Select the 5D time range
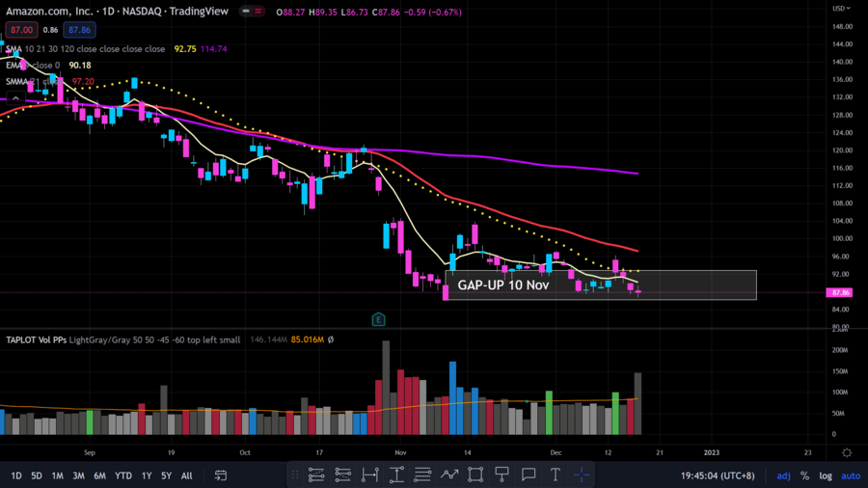 pyautogui.click(x=37, y=475)
